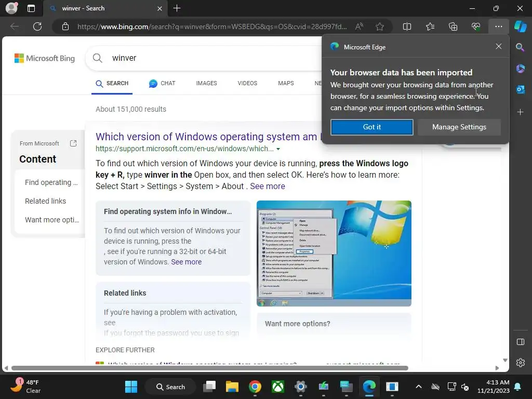Add page to favorites star icon
The height and width of the screenshot is (399, 532).
coord(380,26)
